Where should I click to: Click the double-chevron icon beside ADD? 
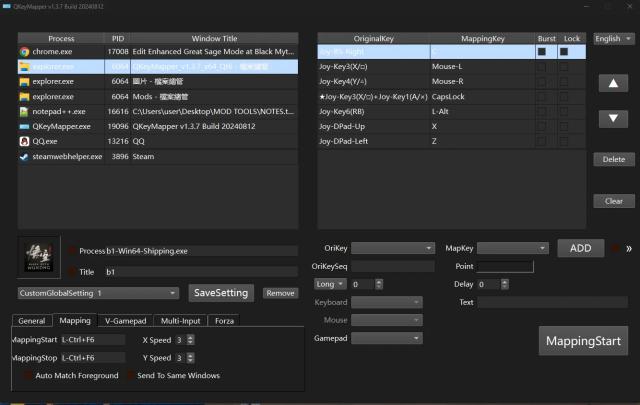pos(629,249)
